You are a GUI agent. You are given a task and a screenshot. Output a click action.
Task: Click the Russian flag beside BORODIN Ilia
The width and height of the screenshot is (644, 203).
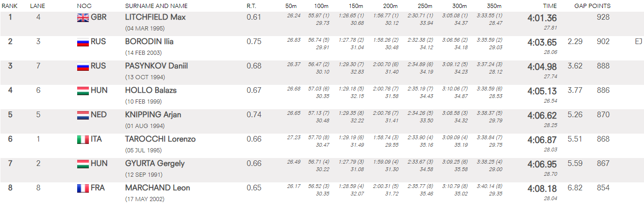tap(83, 42)
